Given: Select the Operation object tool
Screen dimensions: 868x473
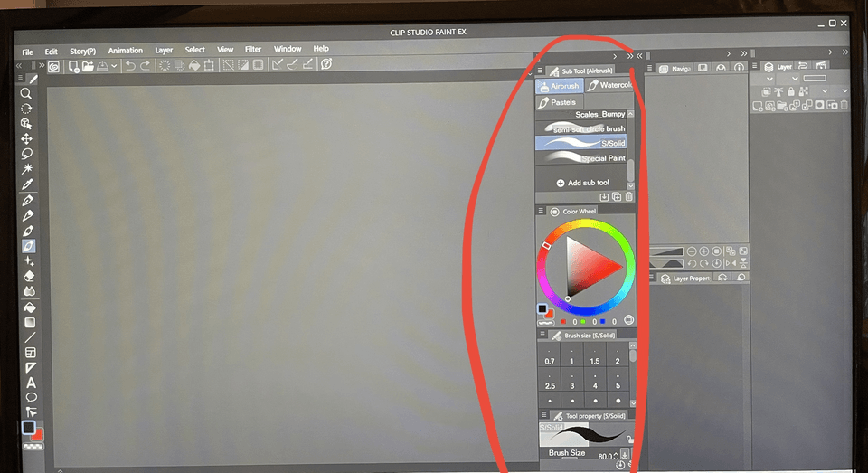Looking at the screenshot, I should coord(26,124).
